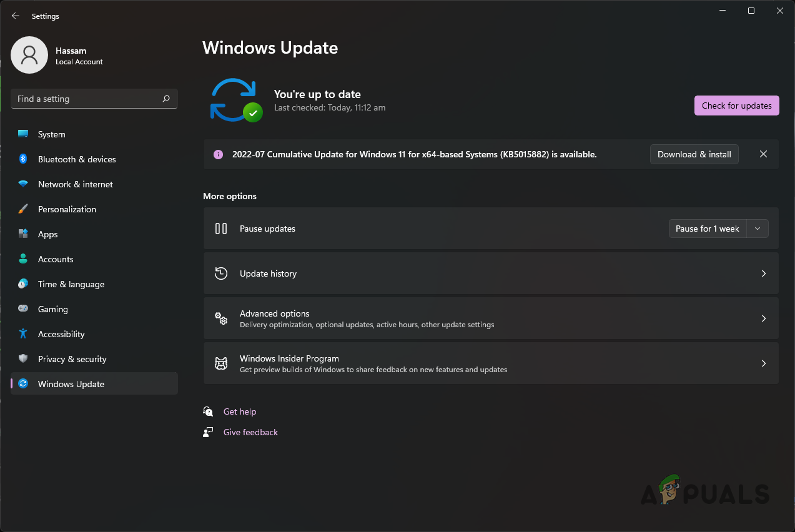Screen dimensions: 795x532
Task: Open the Get help link
Action: coord(240,411)
